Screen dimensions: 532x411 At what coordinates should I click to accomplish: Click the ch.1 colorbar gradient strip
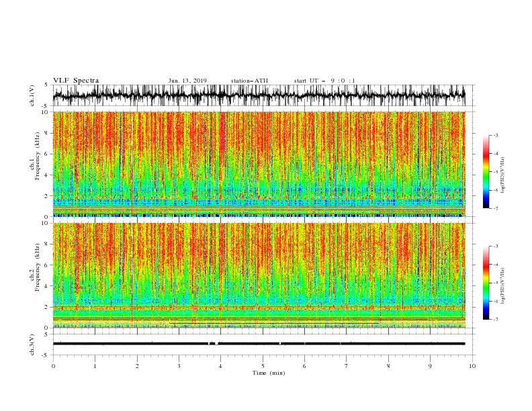click(486, 171)
